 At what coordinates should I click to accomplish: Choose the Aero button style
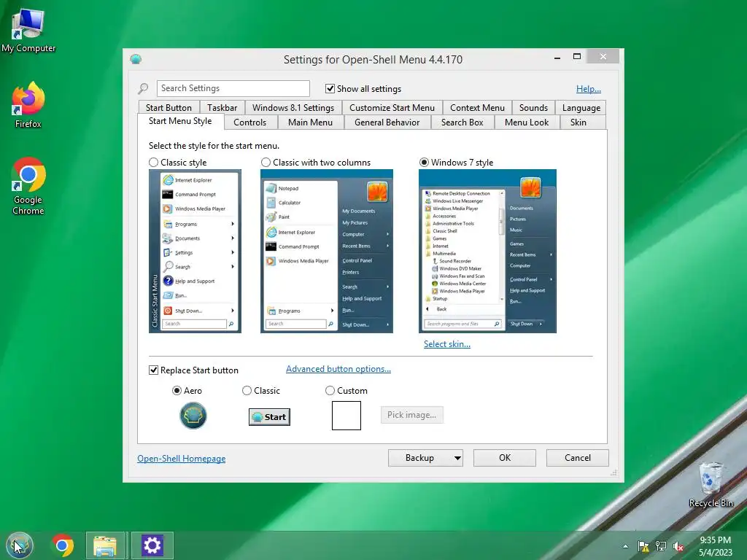pos(177,391)
